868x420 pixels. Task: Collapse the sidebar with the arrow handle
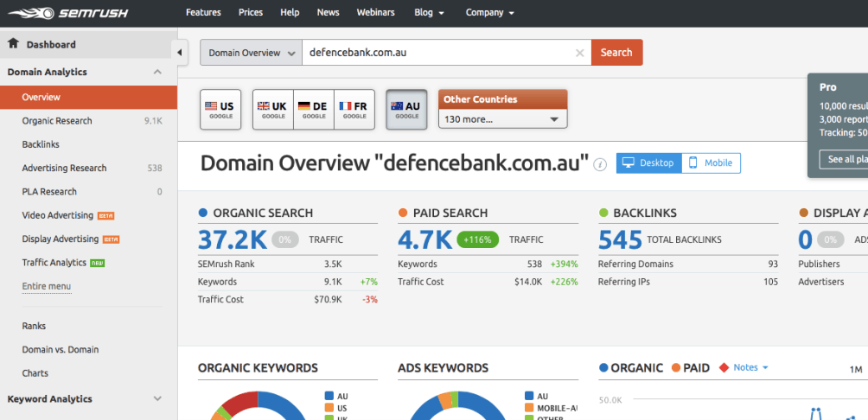pos(179,53)
